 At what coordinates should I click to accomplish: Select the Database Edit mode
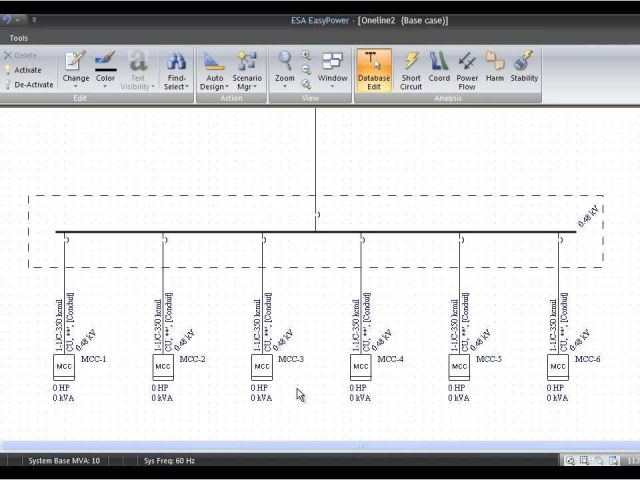374,69
